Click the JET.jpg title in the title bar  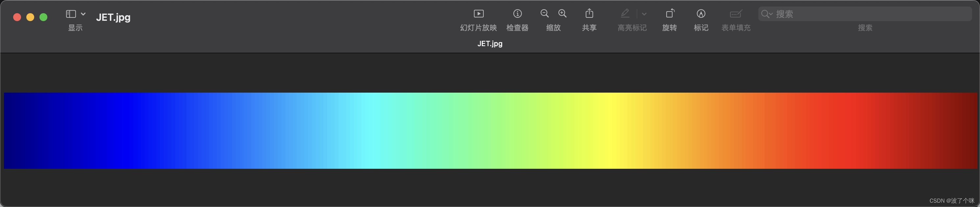pos(113,17)
